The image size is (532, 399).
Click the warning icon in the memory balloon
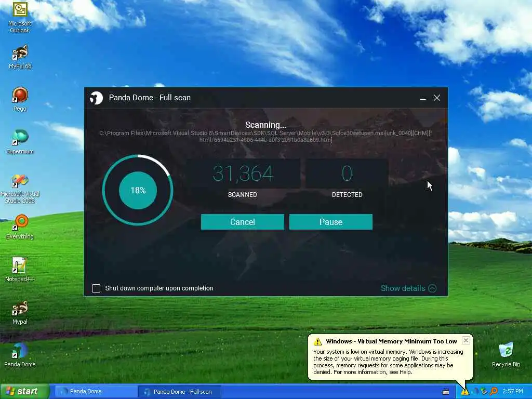[317, 341]
